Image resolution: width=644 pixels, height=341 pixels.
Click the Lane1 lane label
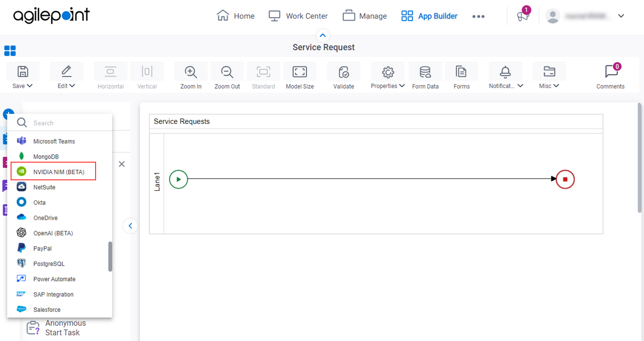tap(157, 181)
